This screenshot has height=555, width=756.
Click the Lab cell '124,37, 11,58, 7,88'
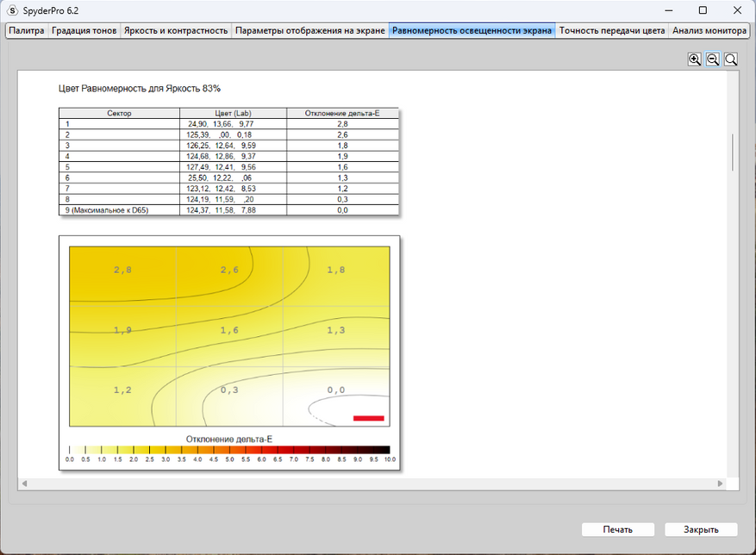(x=233, y=210)
